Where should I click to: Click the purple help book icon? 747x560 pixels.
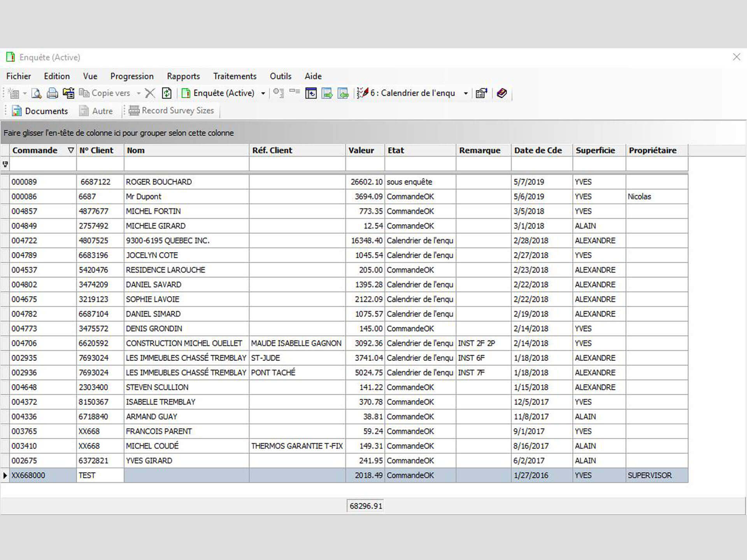(x=502, y=93)
